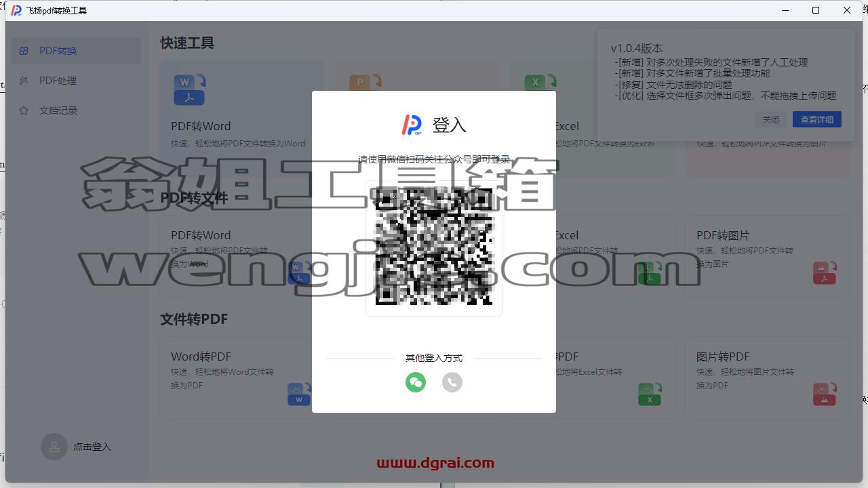Screen dimensions: 868x488
Task: Open 查看详细 update details
Action: (817, 119)
